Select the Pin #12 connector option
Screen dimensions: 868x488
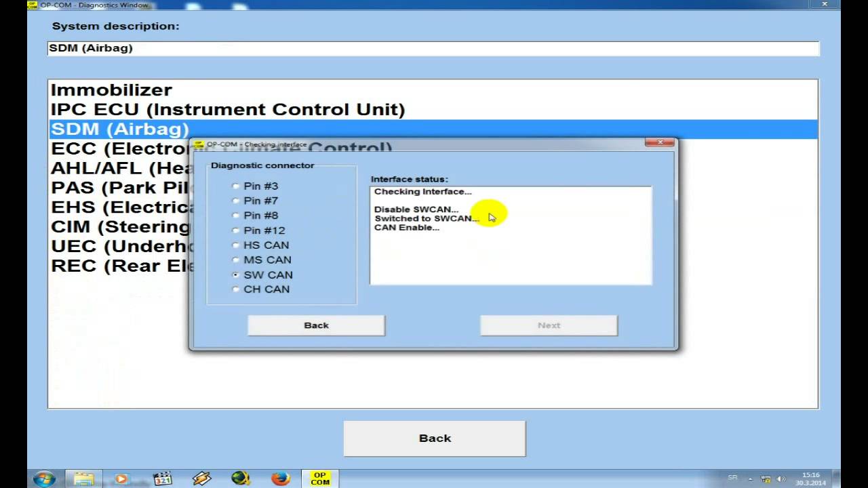click(258, 230)
